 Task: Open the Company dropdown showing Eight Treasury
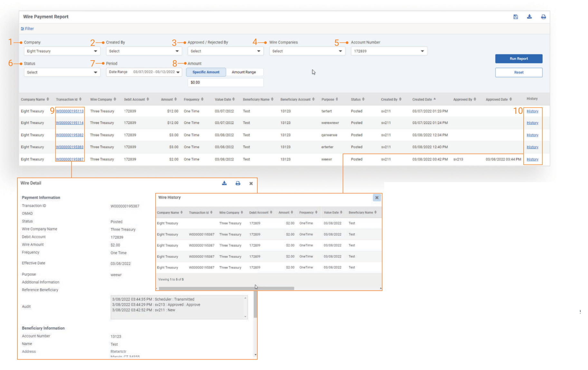click(62, 51)
